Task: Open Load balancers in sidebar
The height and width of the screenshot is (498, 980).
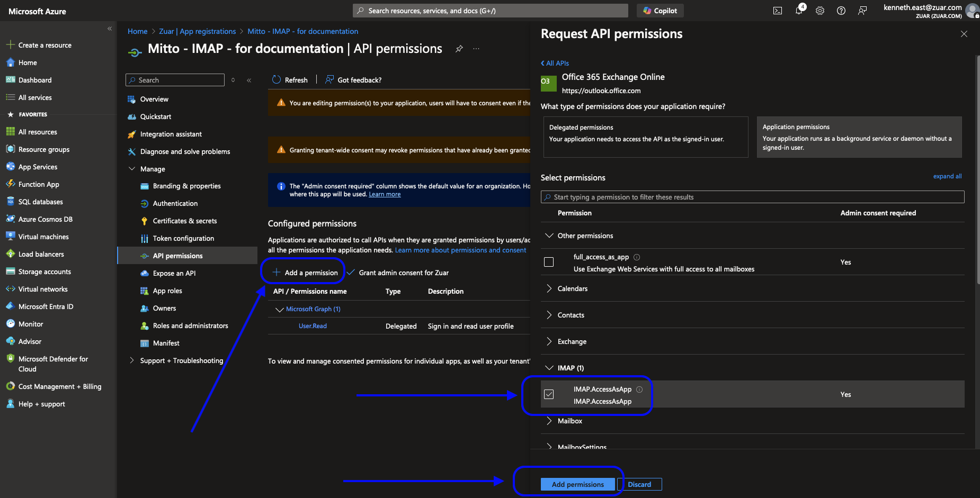Action: 41,254
